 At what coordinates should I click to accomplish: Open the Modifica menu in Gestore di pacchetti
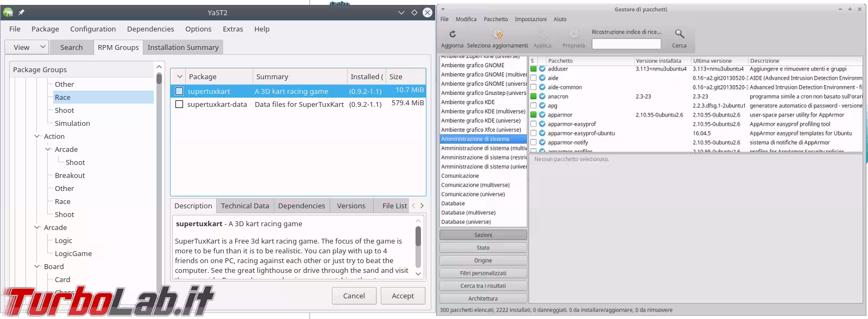click(x=466, y=19)
